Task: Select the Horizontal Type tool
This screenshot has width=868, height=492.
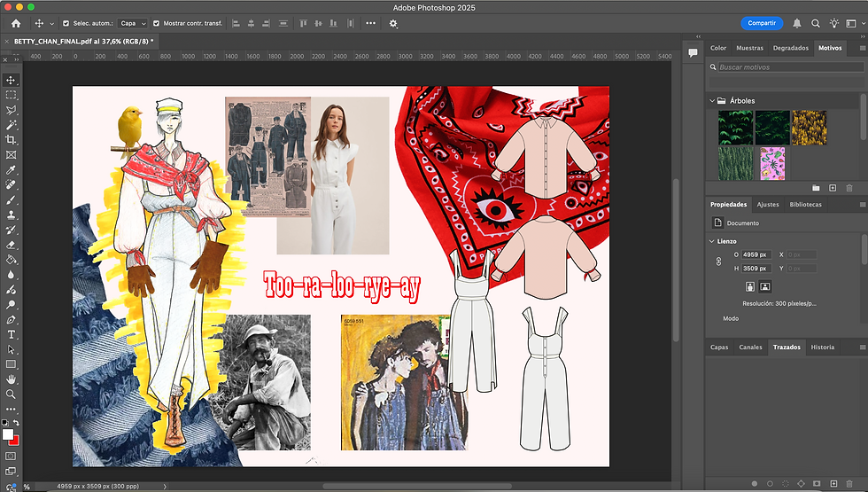Action: pyautogui.click(x=11, y=334)
